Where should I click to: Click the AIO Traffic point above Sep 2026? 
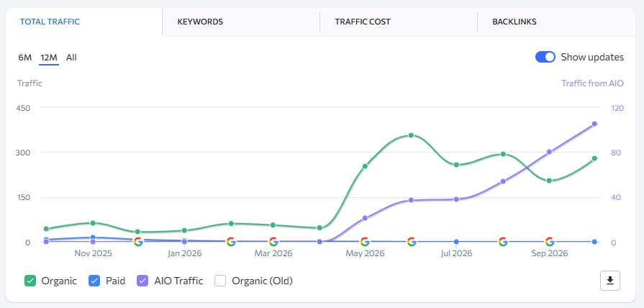click(x=549, y=152)
